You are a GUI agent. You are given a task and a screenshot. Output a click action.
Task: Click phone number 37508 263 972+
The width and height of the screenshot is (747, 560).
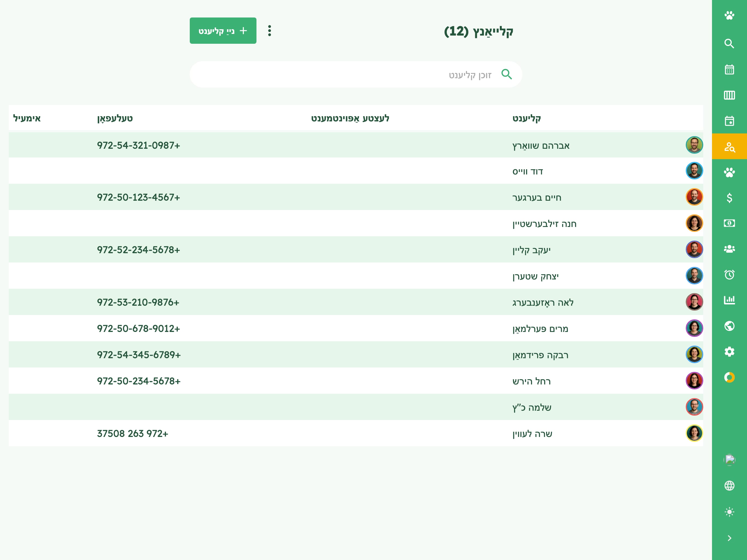132,433
